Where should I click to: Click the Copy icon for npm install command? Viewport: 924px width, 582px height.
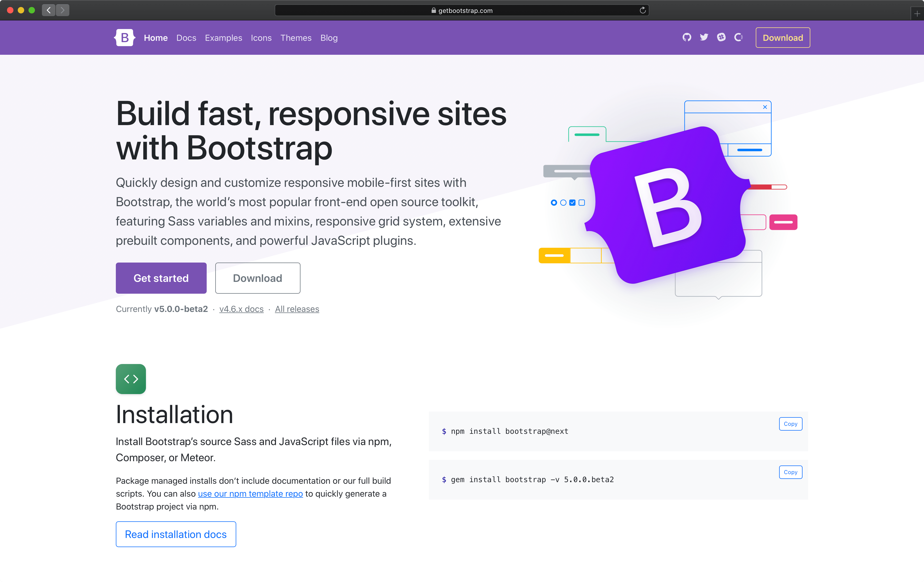790,423
